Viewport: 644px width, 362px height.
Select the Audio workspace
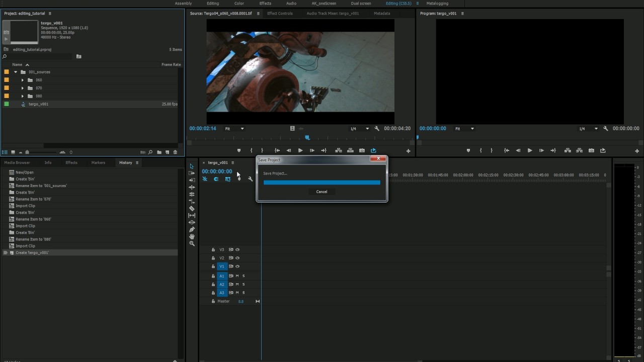[291, 4]
